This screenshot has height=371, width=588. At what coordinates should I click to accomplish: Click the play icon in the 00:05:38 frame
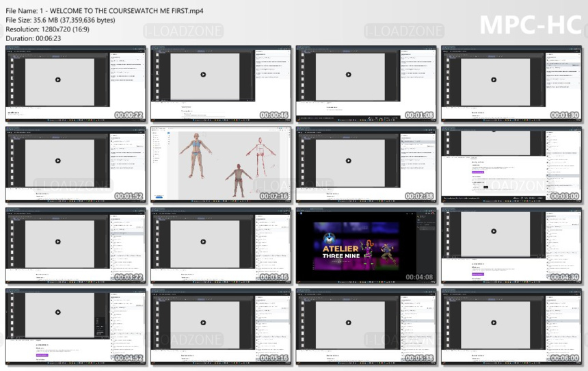tap(349, 322)
